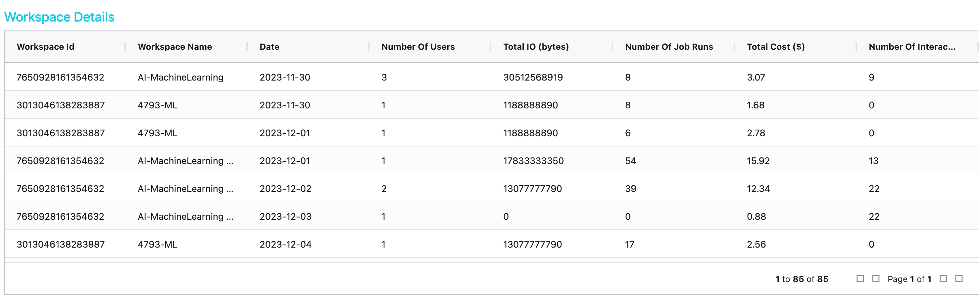Screen dimensions: 980x295
Task: Click the Total Cost cell showing 15.92
Action: pos(758,161)
